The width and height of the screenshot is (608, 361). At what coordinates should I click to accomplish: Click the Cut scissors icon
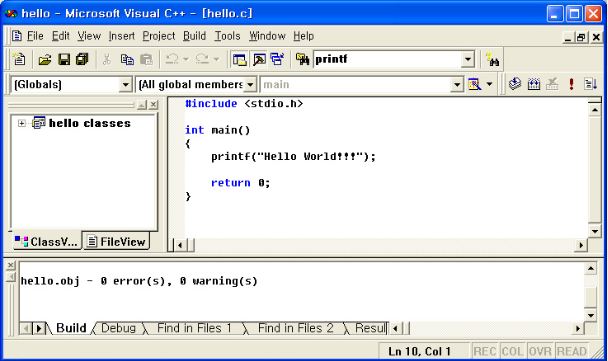107,59
